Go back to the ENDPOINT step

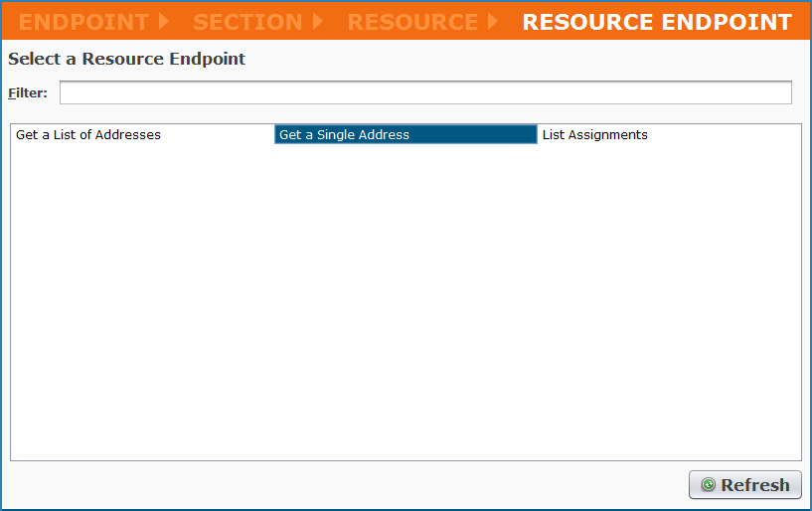tap(83, 21)
